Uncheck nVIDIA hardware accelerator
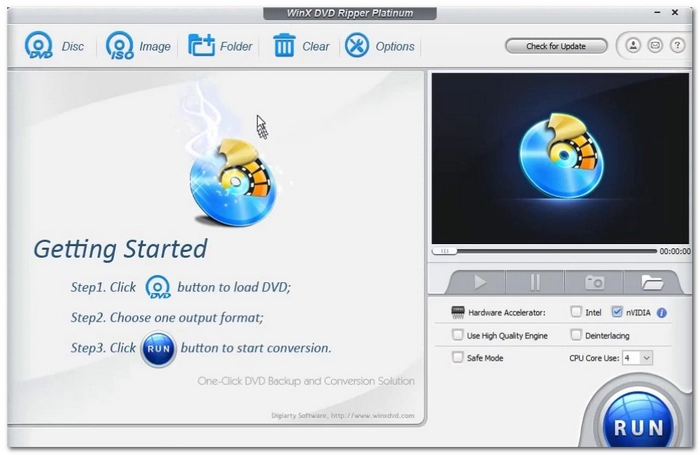 tap(617, 311)
